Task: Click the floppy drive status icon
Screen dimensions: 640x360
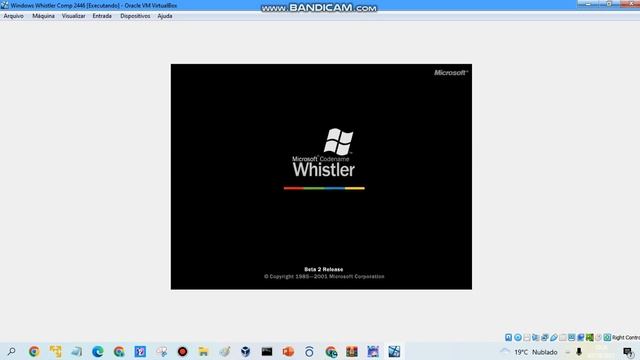Action: tap(527, 337)
